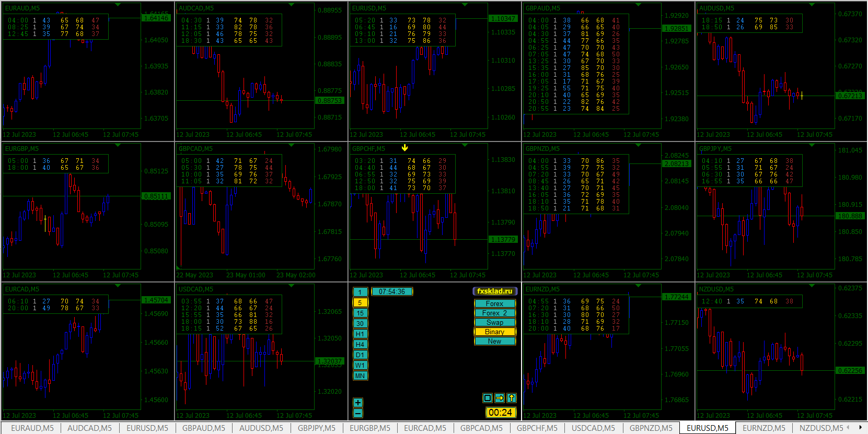Click the chart shift triangle on EURAUD chart
The image size is (868, 434).
point(118,5)
